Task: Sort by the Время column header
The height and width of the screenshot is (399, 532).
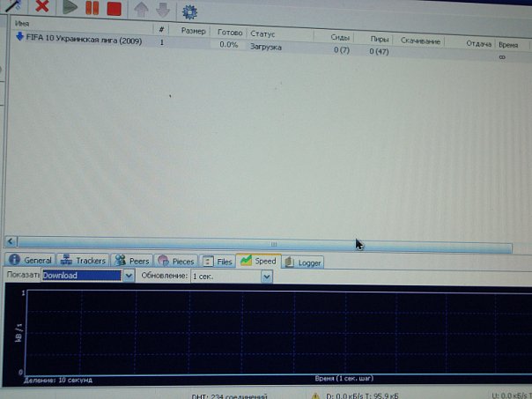Action: pos(508,45)
